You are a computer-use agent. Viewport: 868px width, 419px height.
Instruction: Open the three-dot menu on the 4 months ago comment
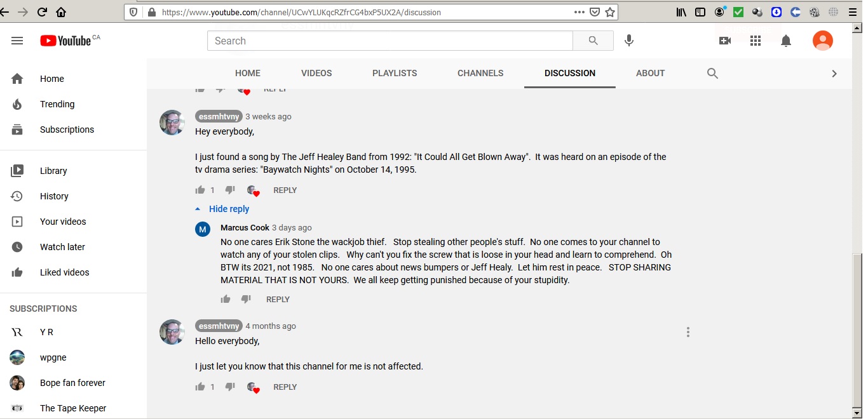688,332
